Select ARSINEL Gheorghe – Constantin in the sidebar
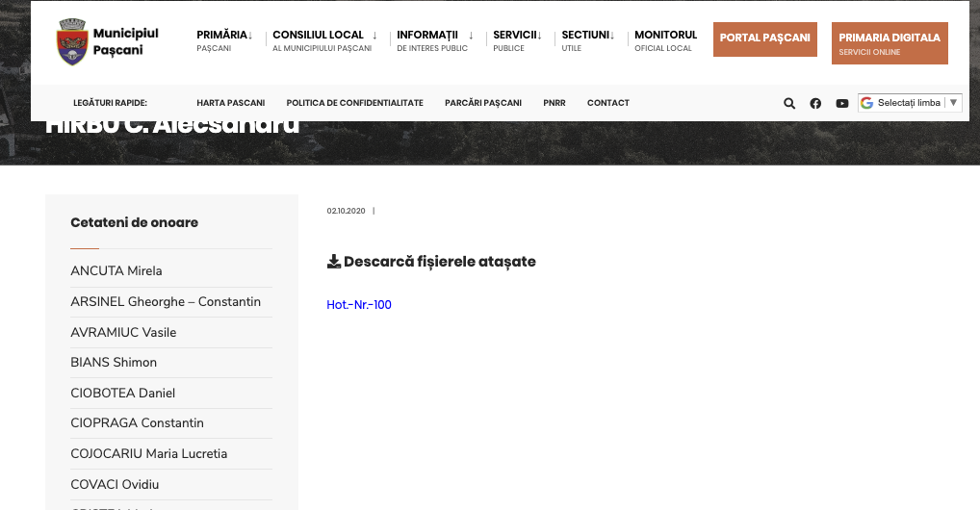The width and height of the screenshot is (980, 510). [x=166, y=302]
